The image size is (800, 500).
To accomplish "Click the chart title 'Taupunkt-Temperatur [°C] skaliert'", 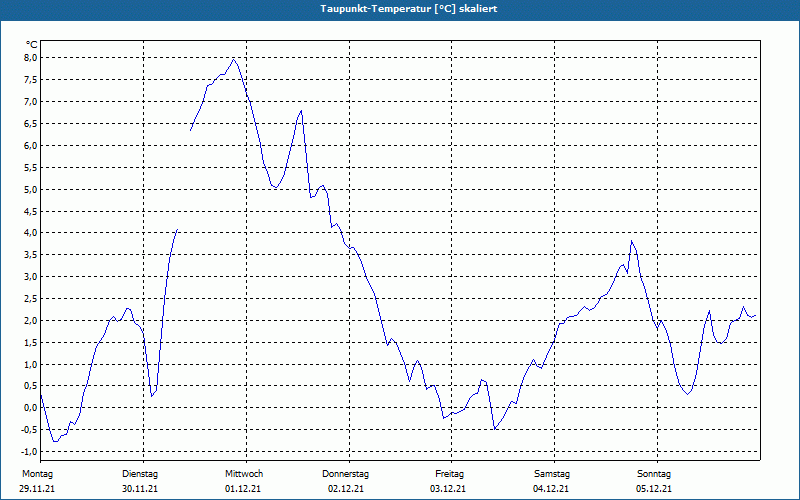I will click(409, 9).
